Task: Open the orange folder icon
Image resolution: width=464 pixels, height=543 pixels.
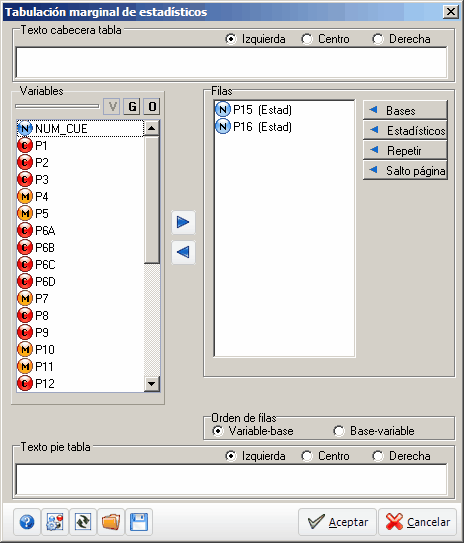Action: pyautogui.click(x=111, y=522)
